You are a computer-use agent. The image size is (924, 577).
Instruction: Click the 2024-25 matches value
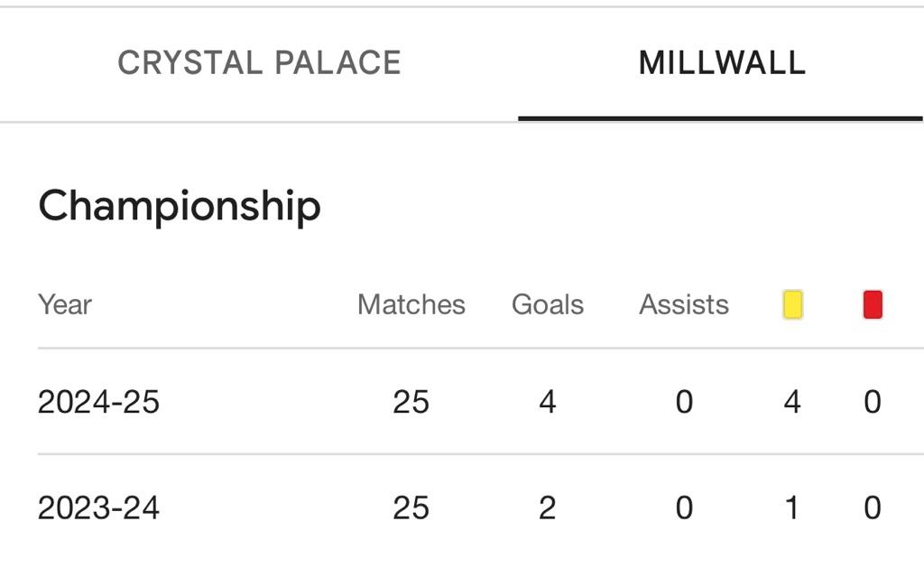tap(411, 402)
